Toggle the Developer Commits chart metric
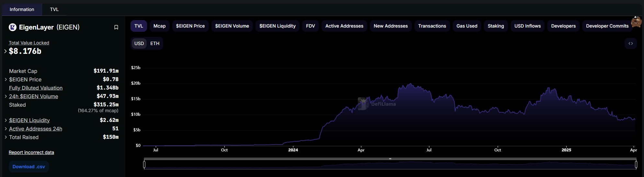This screenshot has height=177, width=644. [607, 26]
